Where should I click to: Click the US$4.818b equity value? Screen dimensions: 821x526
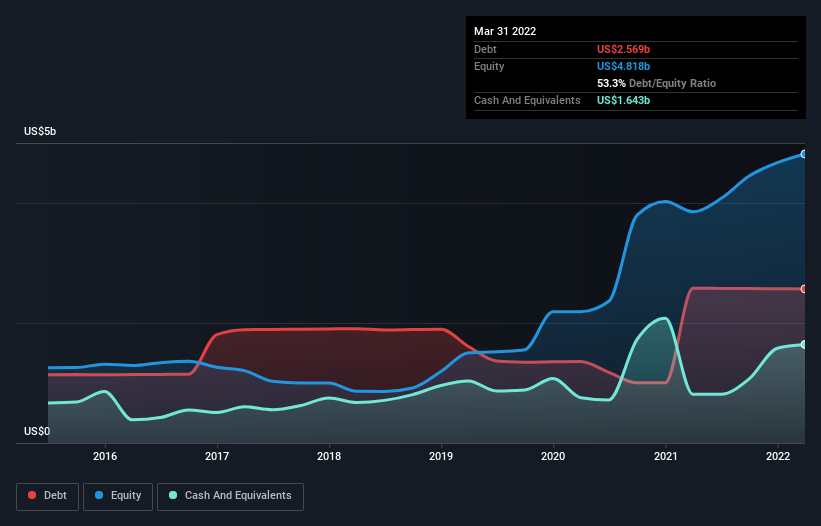(623, 66)
